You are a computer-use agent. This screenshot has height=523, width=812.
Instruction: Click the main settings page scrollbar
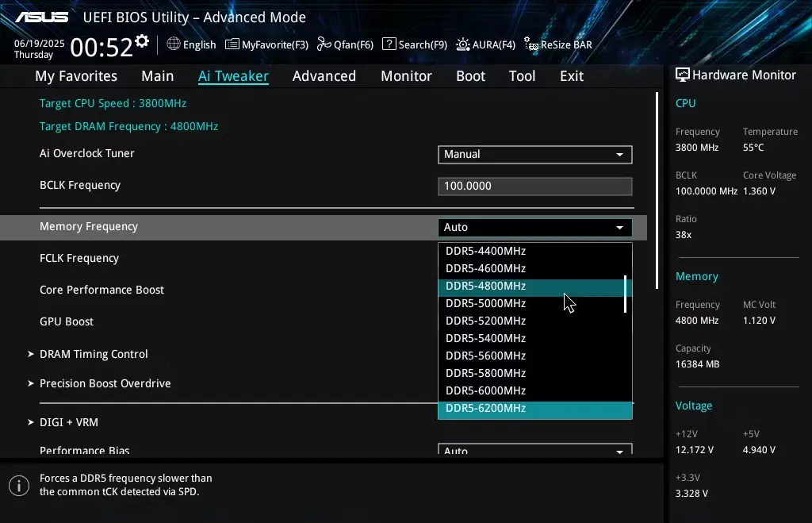(x=657, y=190)
